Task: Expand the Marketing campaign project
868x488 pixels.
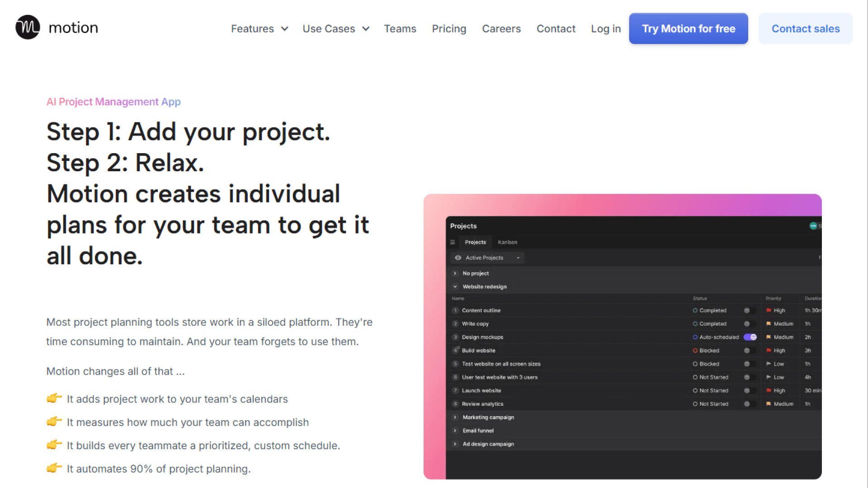Action: [455, 417]
